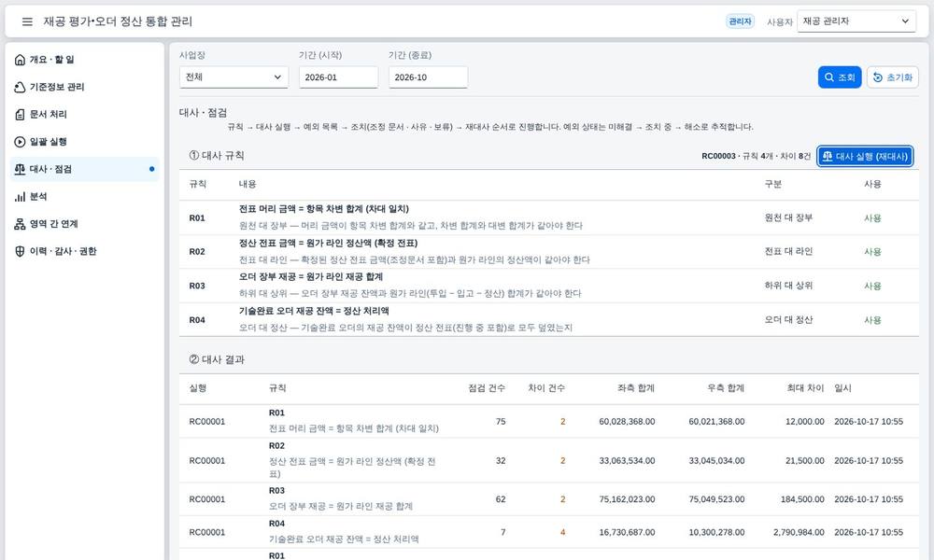Click 차이 건수 column header

(546, 388)
